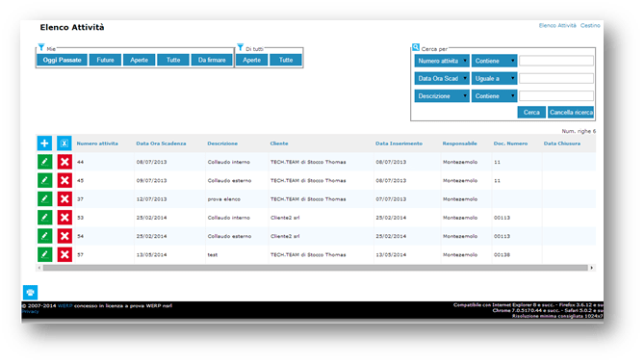644x364 pixels.
Task: Delete activity 57 using the red X icon
Action: (64, 255)
